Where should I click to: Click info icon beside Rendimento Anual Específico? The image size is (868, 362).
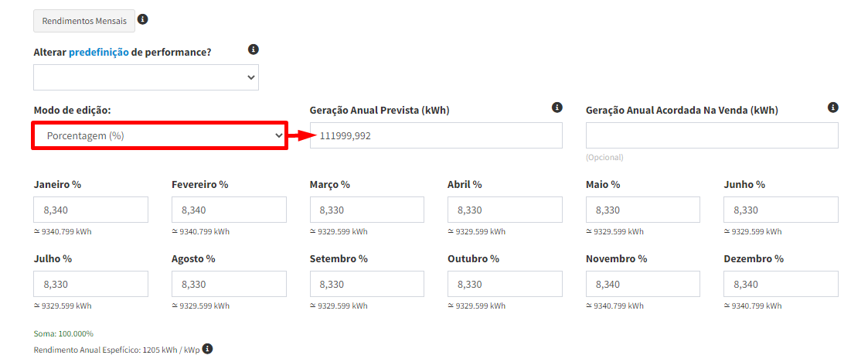coord(207,349)
